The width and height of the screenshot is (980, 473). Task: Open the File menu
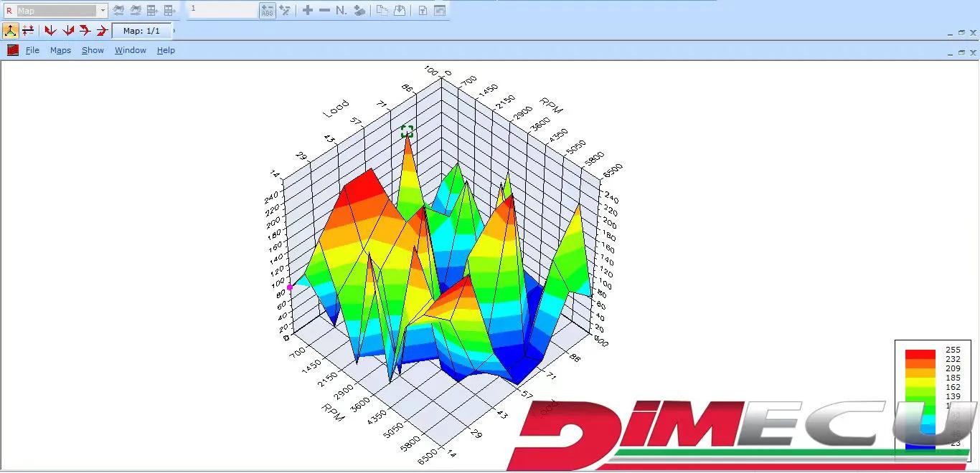(32, 50)
